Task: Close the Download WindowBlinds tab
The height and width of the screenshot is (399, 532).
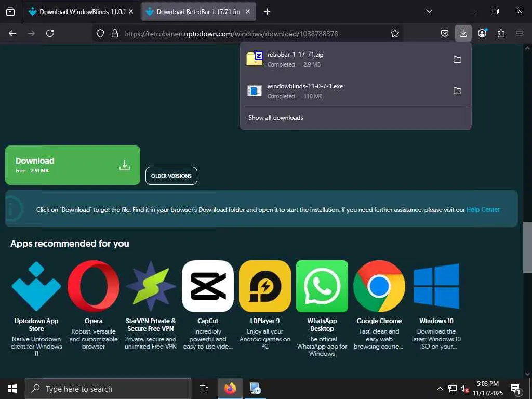Action: (131, 11)
